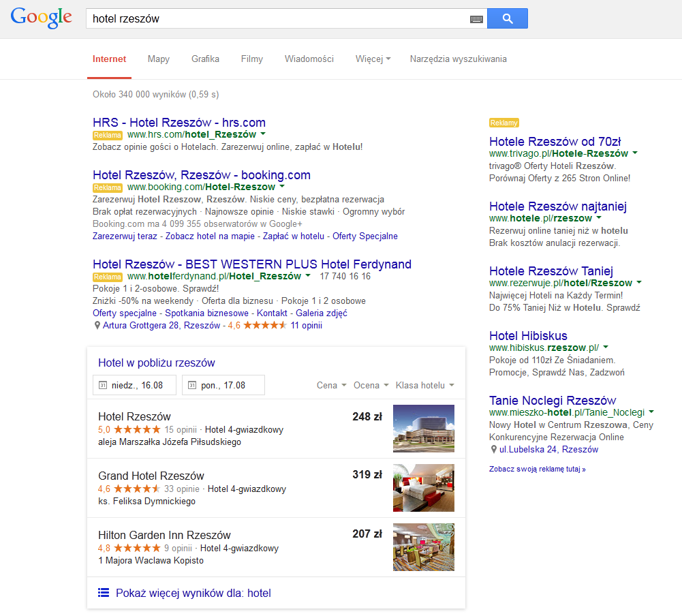
Task: Open the Klasa hotelu filter dropdown
Action: [425, 385]
